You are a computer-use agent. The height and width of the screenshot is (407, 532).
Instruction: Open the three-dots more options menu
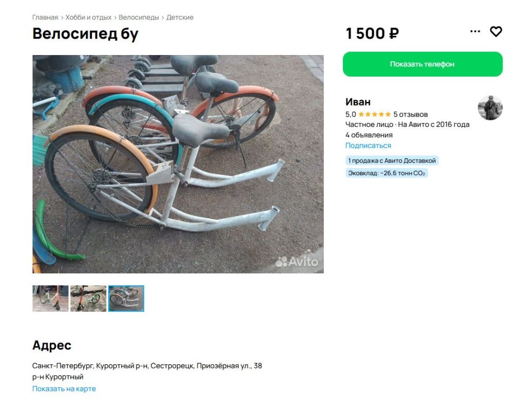coord(475,32)
